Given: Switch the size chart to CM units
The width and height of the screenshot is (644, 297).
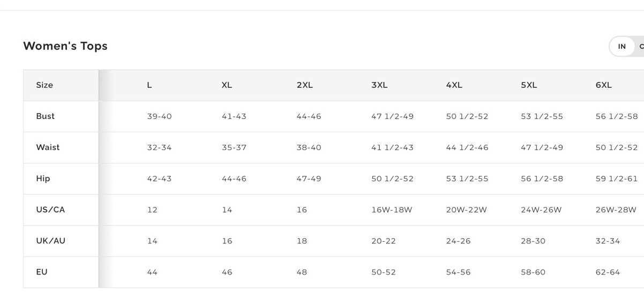Looking at the screenshot, I should coord(640,47).
